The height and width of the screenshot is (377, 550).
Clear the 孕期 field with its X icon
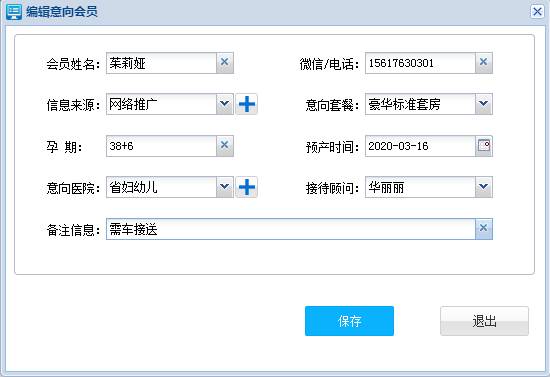click(224, 146)
